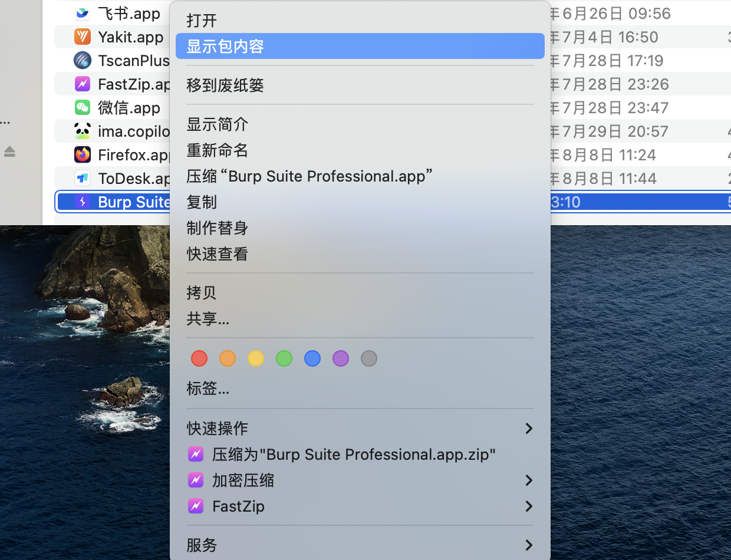
Task: Choose 重新命名 from menu
Action: [360, 150]
